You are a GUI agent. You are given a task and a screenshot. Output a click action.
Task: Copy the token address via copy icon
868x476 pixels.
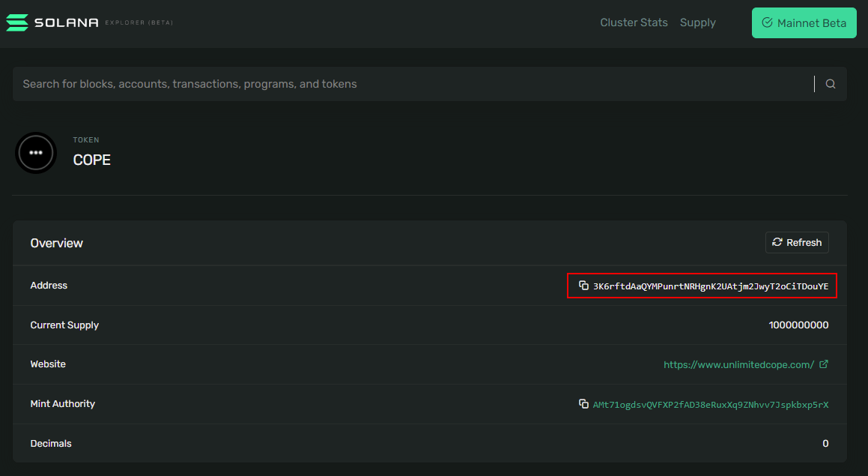tap(583, 286)
